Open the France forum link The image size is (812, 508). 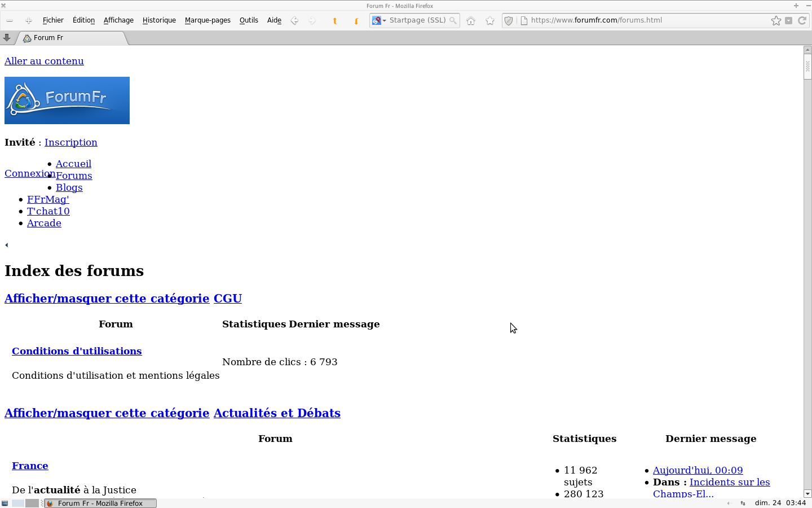pyautogui.click(x=30, y=466)
